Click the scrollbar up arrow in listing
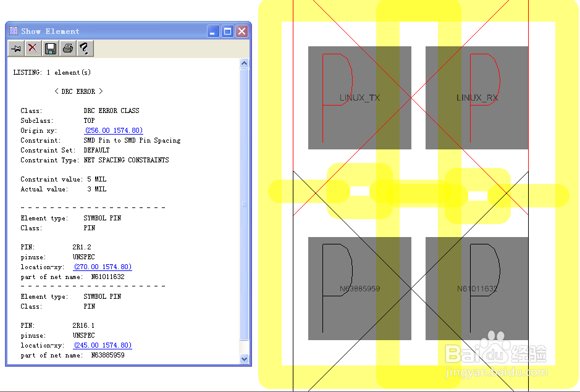The width and height of the screenshot is (580, 392). [244, 63]
